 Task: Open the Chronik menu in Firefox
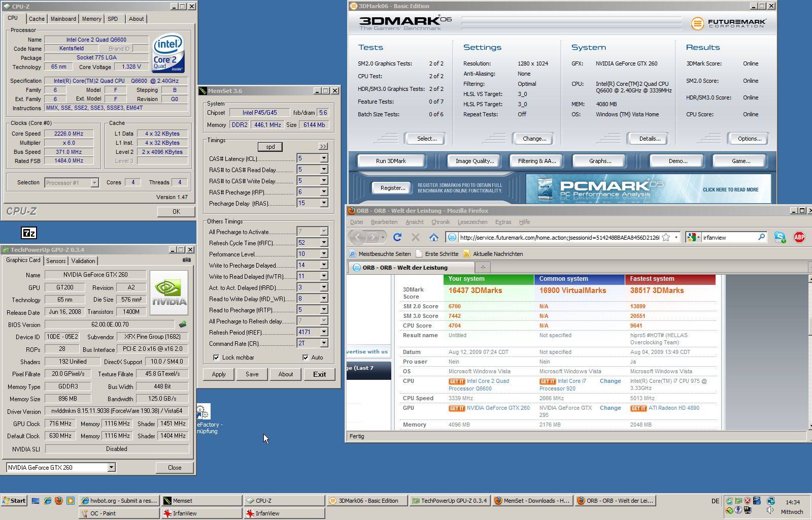pyautogui.click(x=441, y=222)
